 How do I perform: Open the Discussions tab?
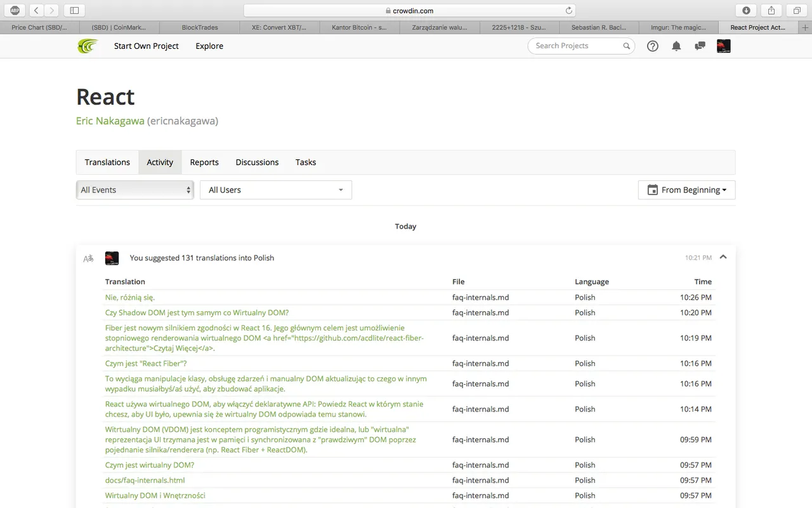[x=257, y=162]
